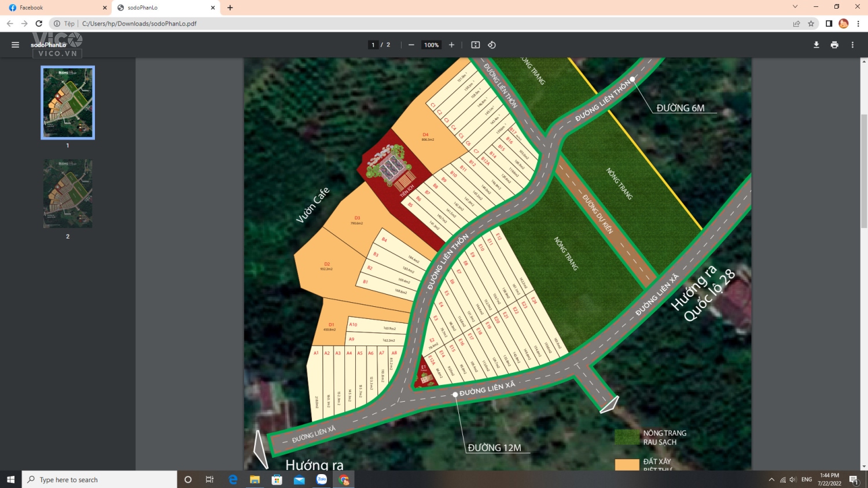Open a new browser tab
Viewport: 868px width, 488px height.
pyautogui.click(x=230, y=8)
